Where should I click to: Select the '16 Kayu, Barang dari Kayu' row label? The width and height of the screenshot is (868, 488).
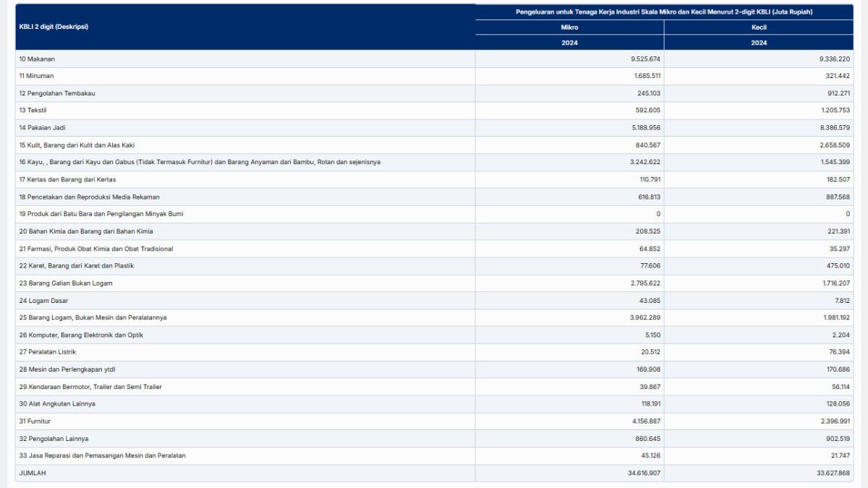coord(200,162)
